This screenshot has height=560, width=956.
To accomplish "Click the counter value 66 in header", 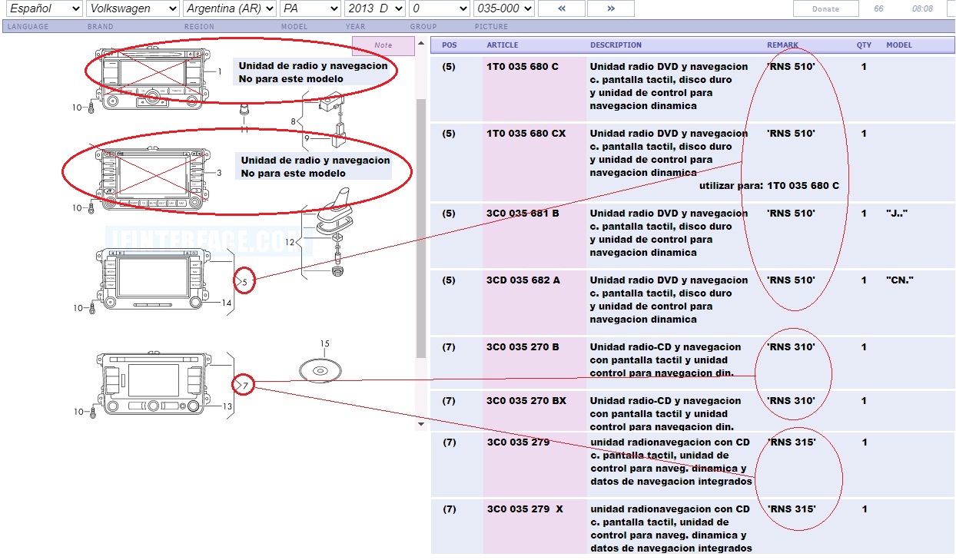I will pos(878,8).
